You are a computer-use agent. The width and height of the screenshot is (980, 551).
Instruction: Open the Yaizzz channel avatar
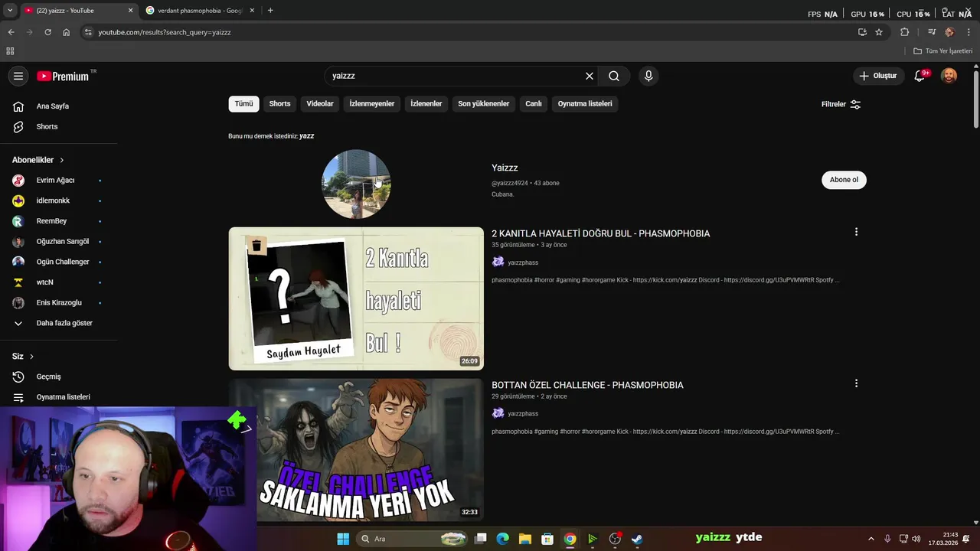point(356,184)
